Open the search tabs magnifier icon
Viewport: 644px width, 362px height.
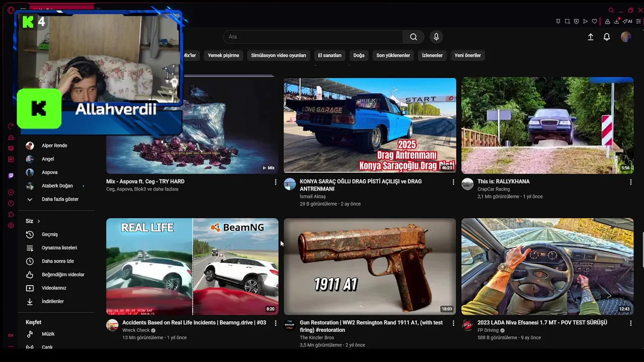[x=611, y=10]
